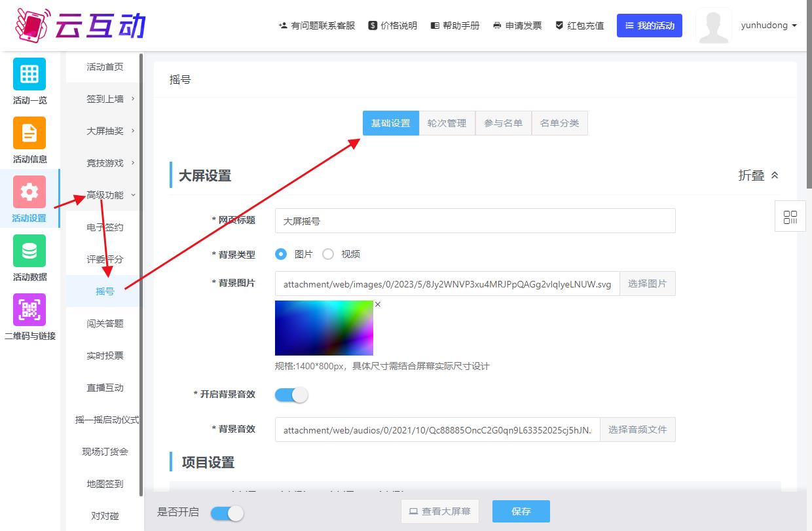This screenshot has height=531, width=812.
Task: Toggle the 开启背景音效 switch
Action: 291,395
